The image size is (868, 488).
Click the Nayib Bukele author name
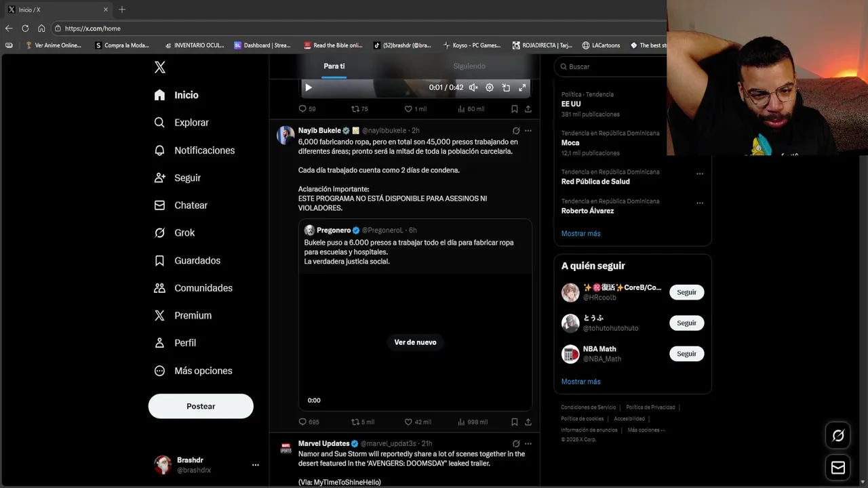(319, 130)
